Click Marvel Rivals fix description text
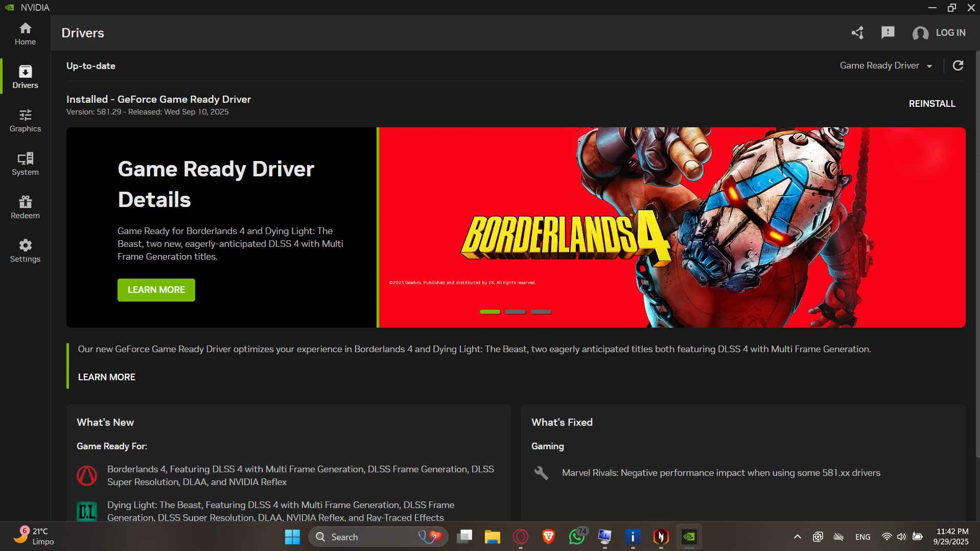 pos(721,473)
